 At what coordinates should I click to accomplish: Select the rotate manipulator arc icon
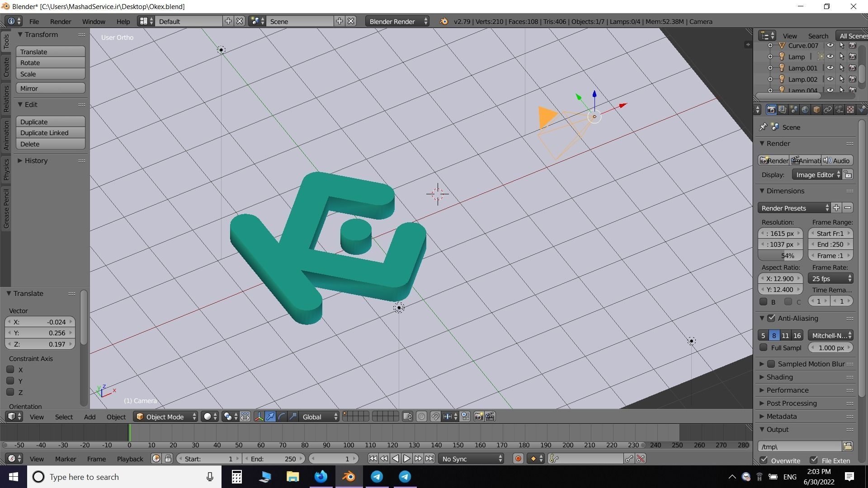click(x=282, y=417)
